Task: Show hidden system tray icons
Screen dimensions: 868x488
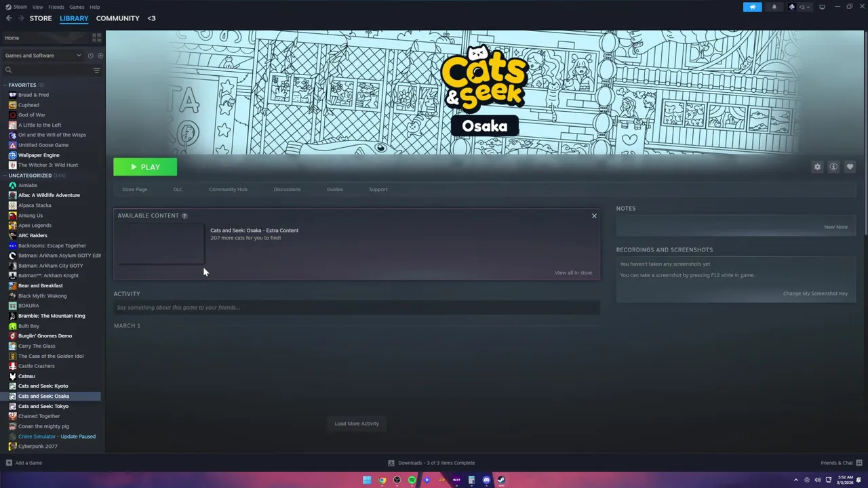Action: tap(797, 480)
